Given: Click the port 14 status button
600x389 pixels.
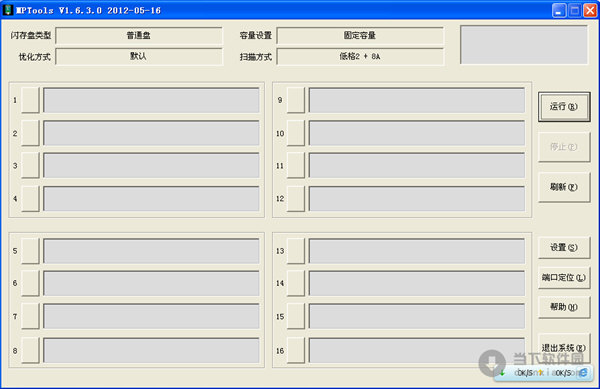Looking at the screenshot, I should 296,283.
